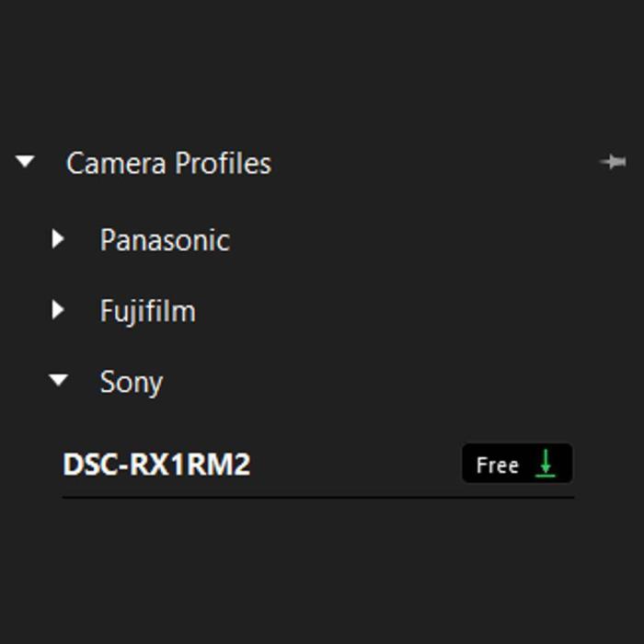Click the word Free in the badge
The width and height of the screenshot is (644, 644).
tap(497, 466)
